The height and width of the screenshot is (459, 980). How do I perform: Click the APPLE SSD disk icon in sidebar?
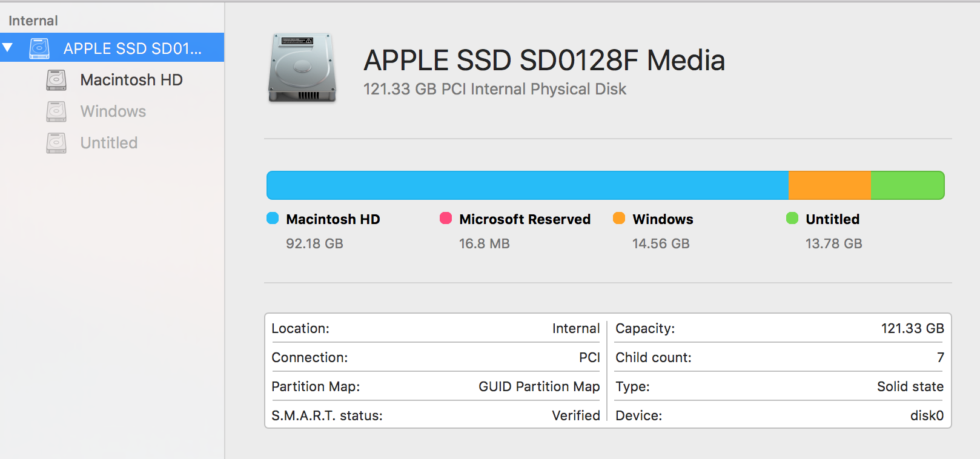pos(40,47)
